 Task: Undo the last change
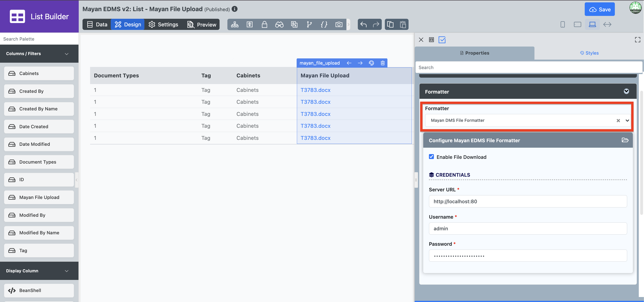pos(363,24)
